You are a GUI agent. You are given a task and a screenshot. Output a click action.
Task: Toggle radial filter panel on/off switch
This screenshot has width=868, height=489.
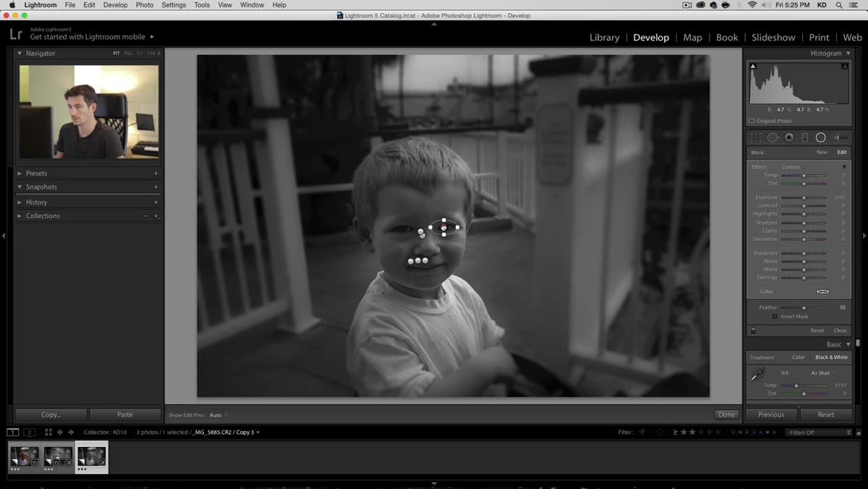(x=753, y=331)
